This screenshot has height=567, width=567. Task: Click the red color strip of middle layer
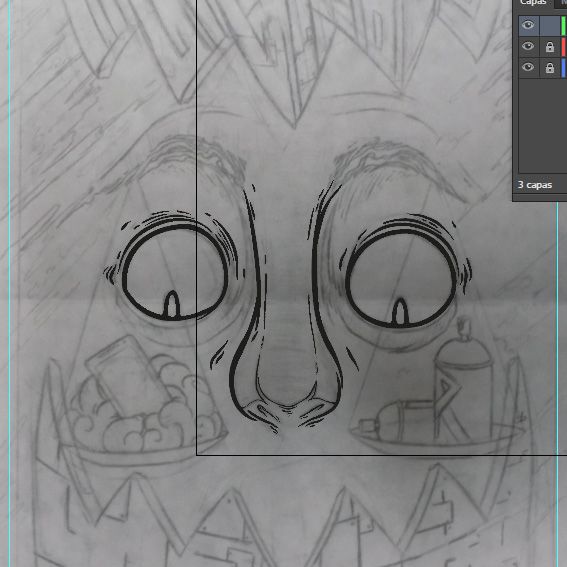[563, 47]
